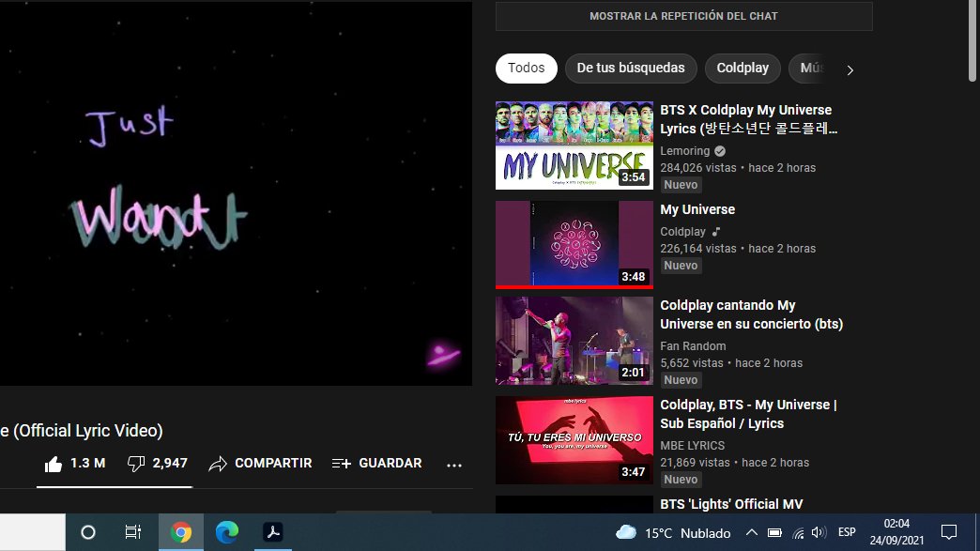Show the chat replay
980x551 pixels.
coord(683,16)
